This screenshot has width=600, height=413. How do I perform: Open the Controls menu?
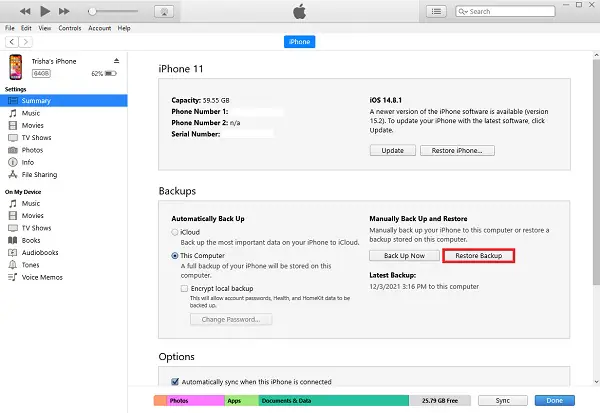pyautogui.click(x=68, y=28)
